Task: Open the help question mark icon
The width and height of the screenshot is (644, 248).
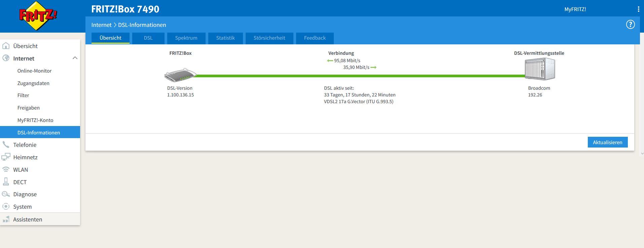Action: 630,25
